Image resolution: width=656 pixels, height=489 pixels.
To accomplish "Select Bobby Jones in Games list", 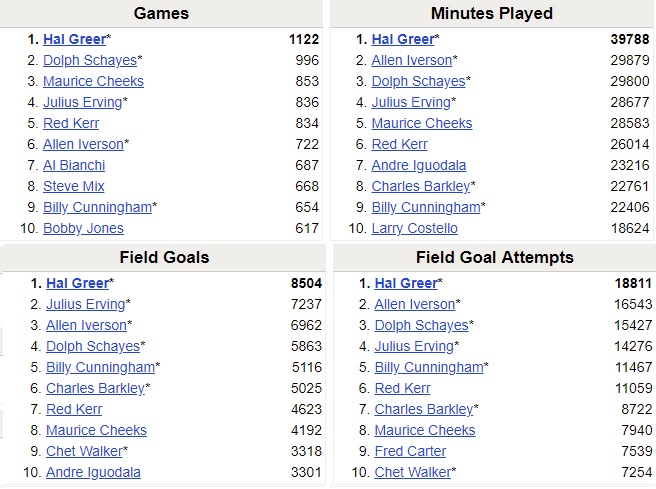I will [83, 228].
